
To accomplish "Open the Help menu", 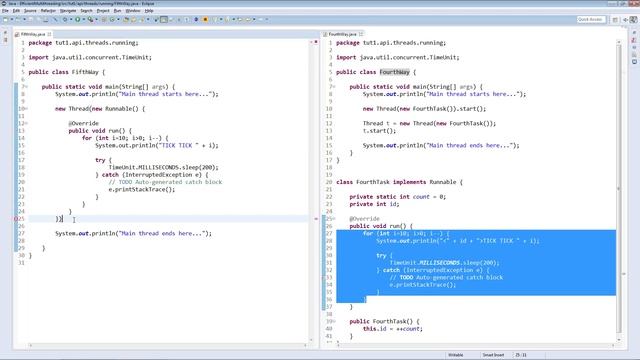I will (x=149, y=11).
